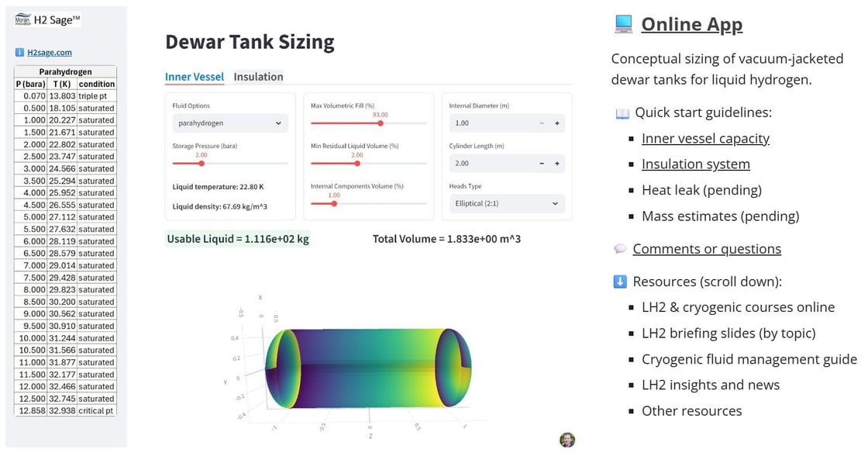Select the Inner Vessel tab
This screenshot has width=868, height=456.
(194, 77)
